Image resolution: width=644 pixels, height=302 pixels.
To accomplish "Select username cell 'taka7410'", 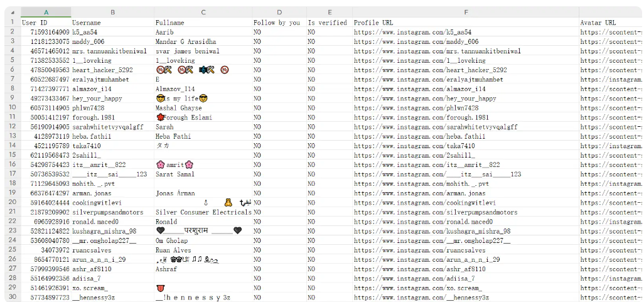I will click(112, 146).
